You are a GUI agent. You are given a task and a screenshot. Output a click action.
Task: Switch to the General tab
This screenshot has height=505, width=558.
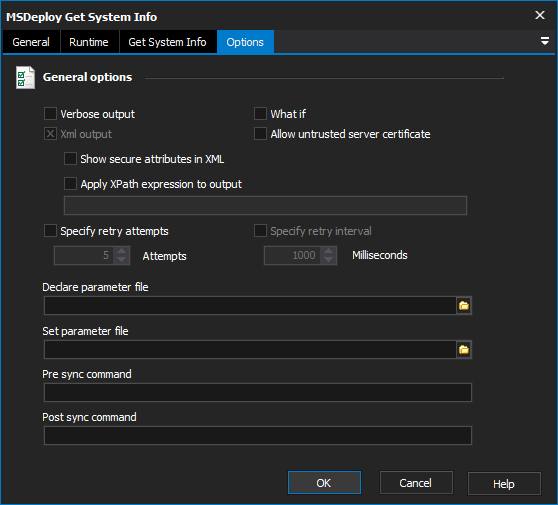pos(31,42)
